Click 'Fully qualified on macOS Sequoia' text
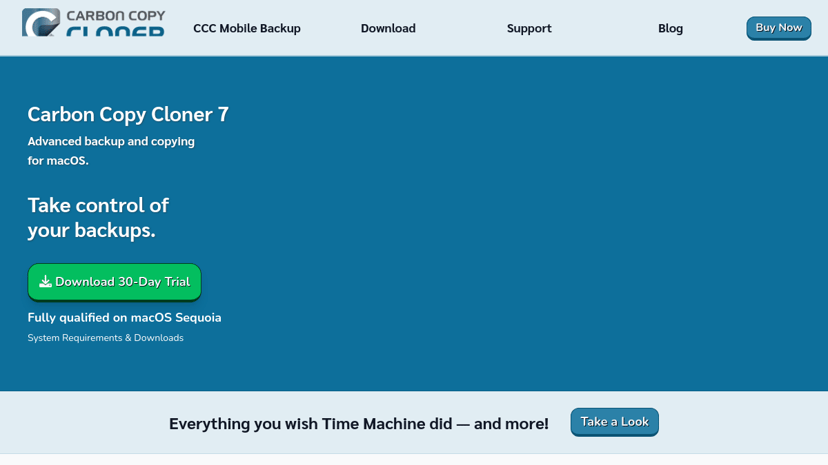This screenshot has height=465, width=828. pos(125,318)
